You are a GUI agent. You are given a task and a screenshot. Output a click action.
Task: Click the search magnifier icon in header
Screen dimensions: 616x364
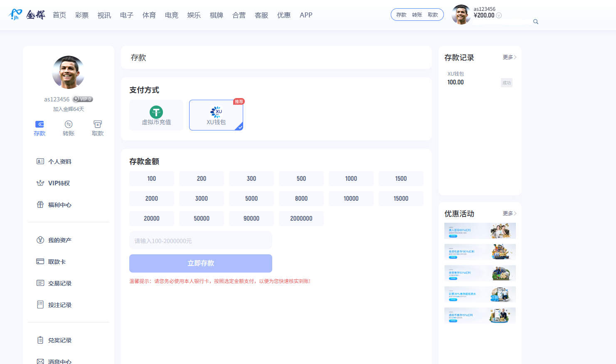[536, 22]
